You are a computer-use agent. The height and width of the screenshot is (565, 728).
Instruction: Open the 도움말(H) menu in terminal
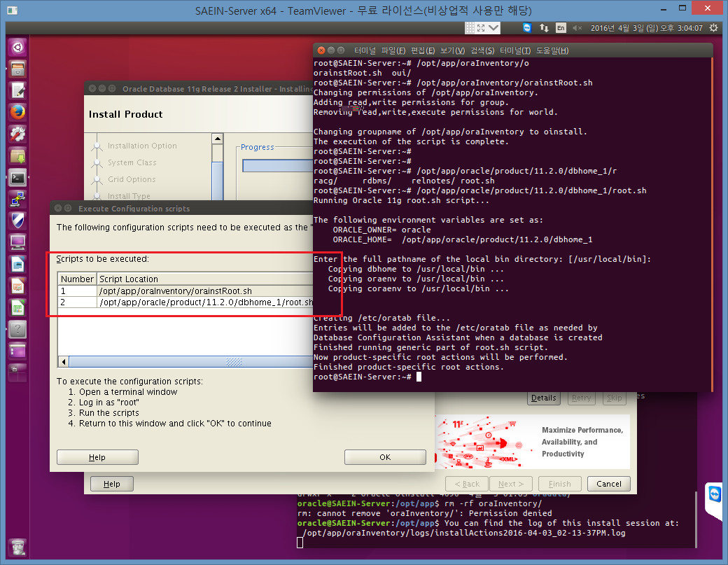[552, 50]
